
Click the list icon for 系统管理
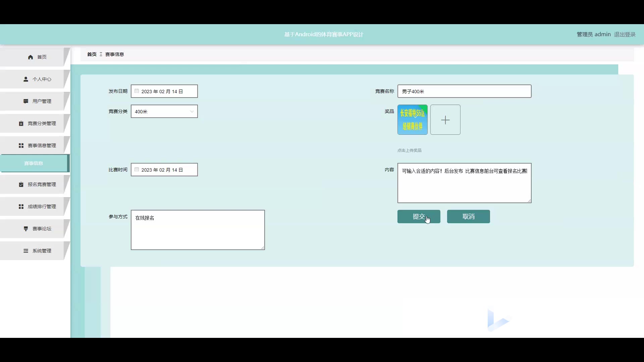click(x=26, y=251)
